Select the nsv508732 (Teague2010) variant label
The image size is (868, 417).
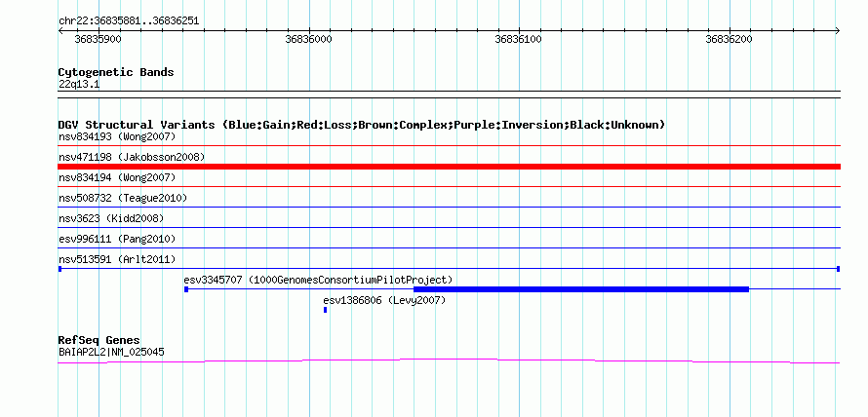[x=123, y=198]
